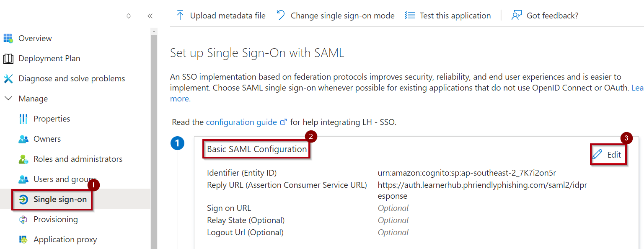Click the sidebar vertical scrollbar
The width and height of the screenshot is (644, 249).
[154, 138]
